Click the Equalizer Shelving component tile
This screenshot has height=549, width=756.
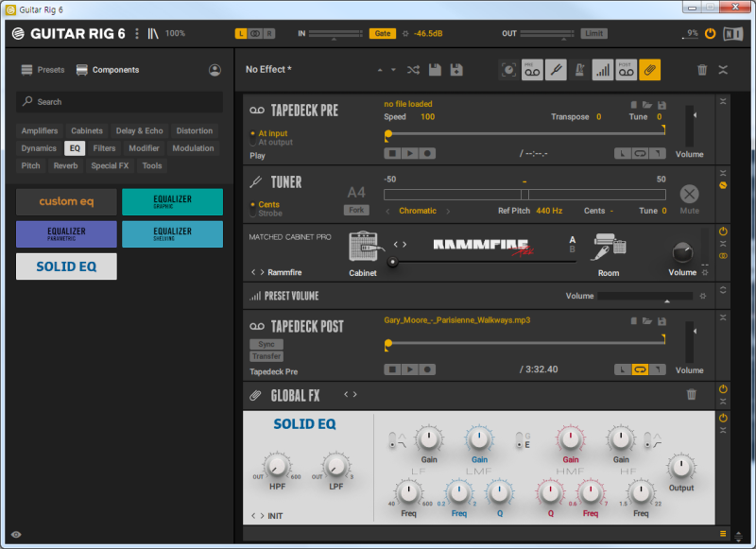(172, 233)
